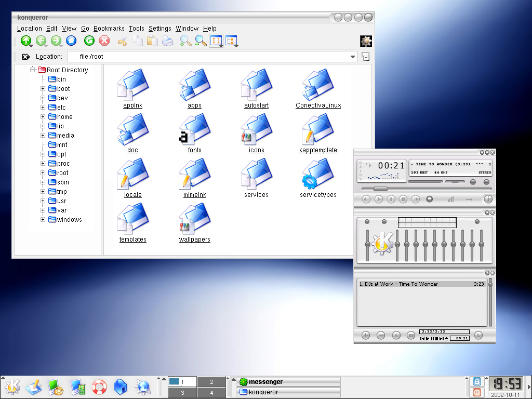Toggle the equalizer on button, top-left knob
532x399 pixels.
(367, 221)
